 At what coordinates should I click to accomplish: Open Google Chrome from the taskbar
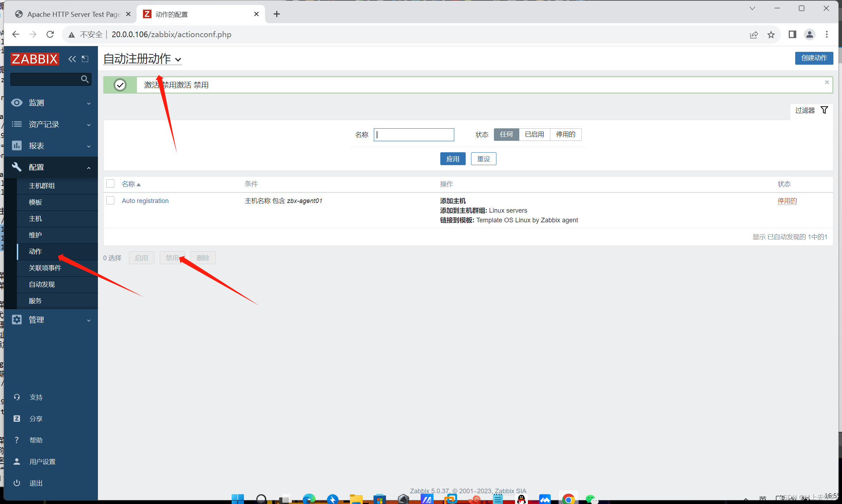coord(568,499)
